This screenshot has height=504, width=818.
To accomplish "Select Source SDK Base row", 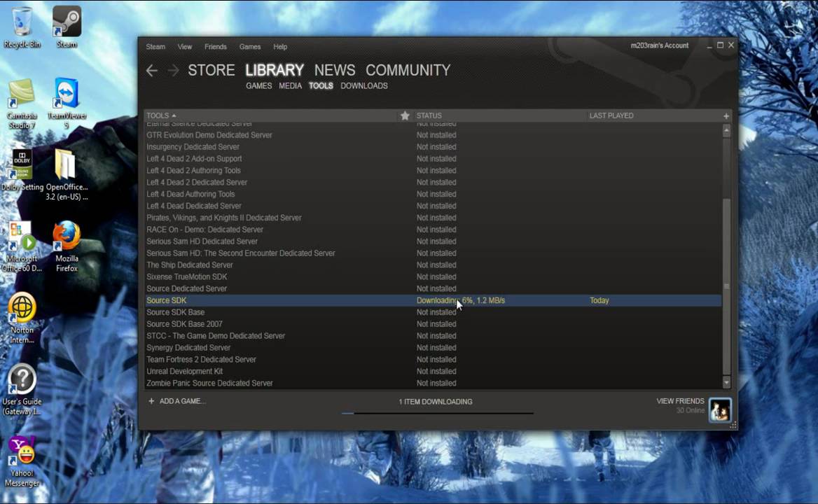I will (x=433, y=312).
